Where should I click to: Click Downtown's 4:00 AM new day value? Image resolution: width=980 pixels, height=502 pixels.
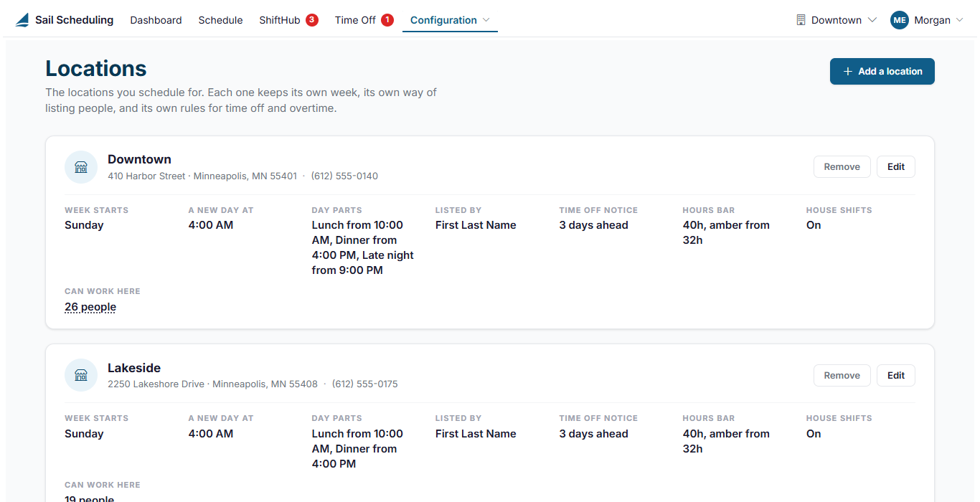pyautogui.click(x=211, y=225)
